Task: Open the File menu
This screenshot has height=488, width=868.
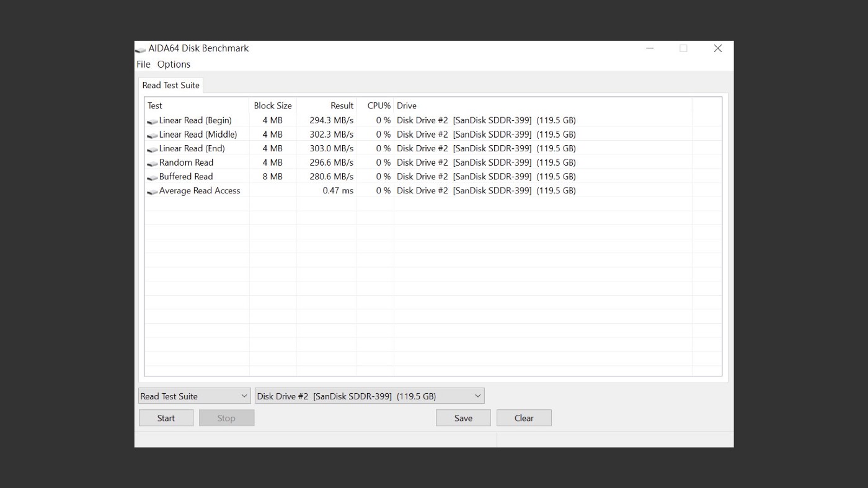Action: pyautogui.click(x=143, y=64)
